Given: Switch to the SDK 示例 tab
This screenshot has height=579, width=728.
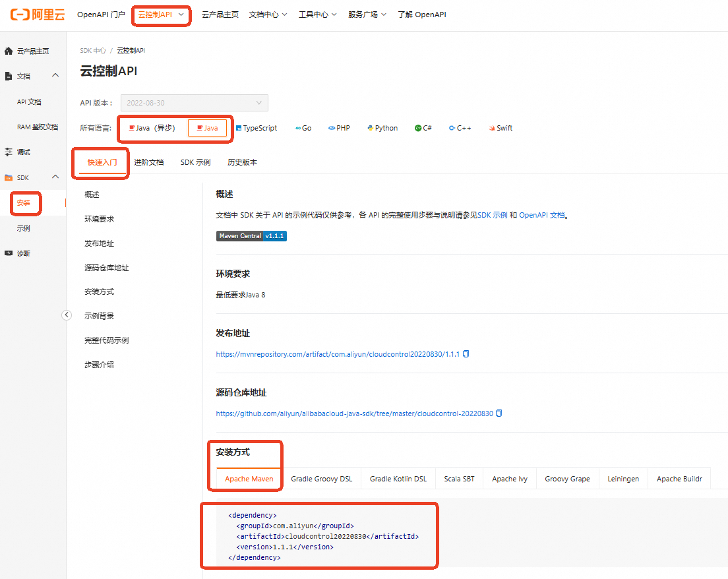Looking at the screenshot, I should pos(195,162).
